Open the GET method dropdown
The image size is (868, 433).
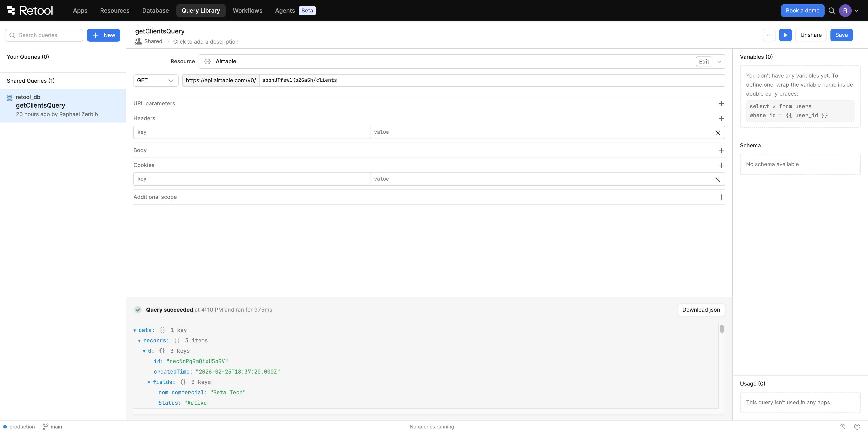point(156,80)
